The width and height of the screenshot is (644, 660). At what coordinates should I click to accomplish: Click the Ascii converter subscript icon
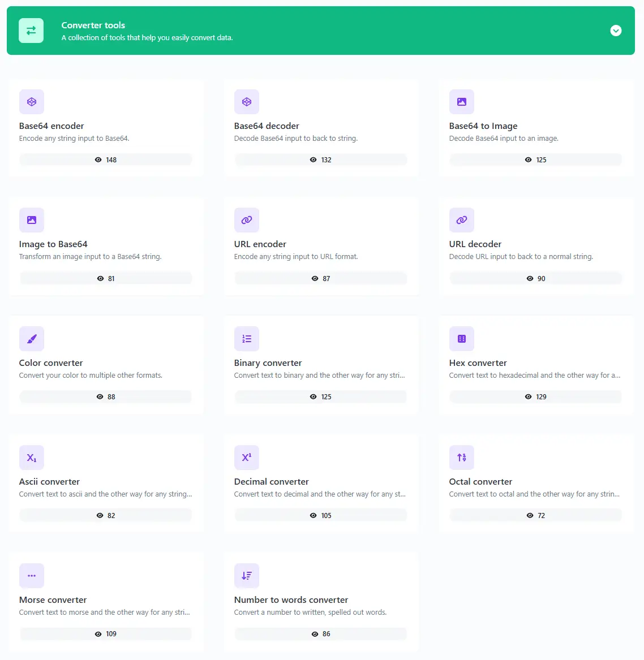(32, 458)
